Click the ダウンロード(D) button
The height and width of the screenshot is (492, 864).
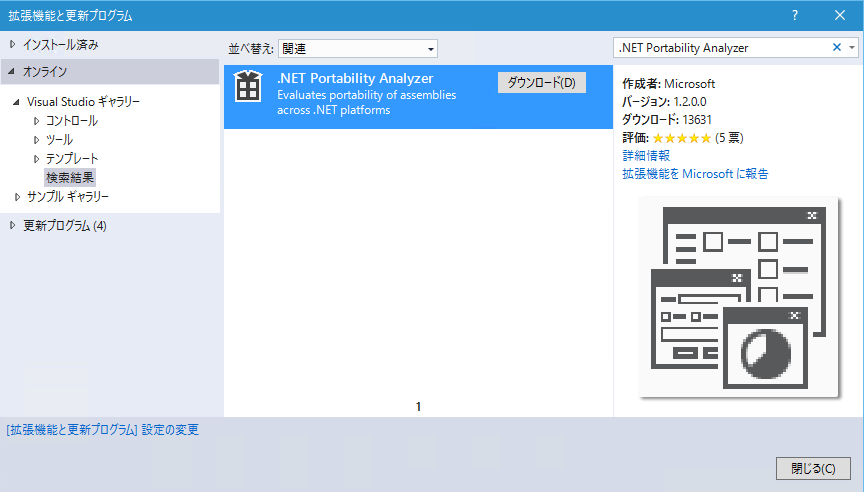tap(542, 83)
